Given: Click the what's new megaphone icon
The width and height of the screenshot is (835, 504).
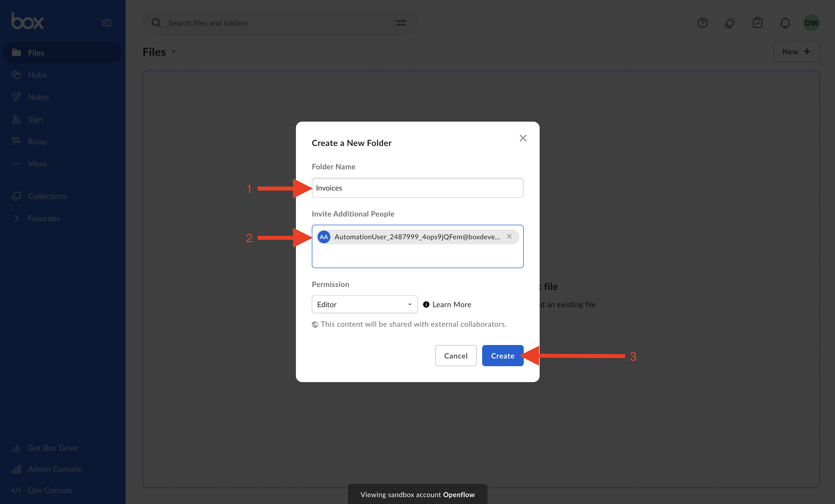Looking at the screenshot, I should coord(730,23).
